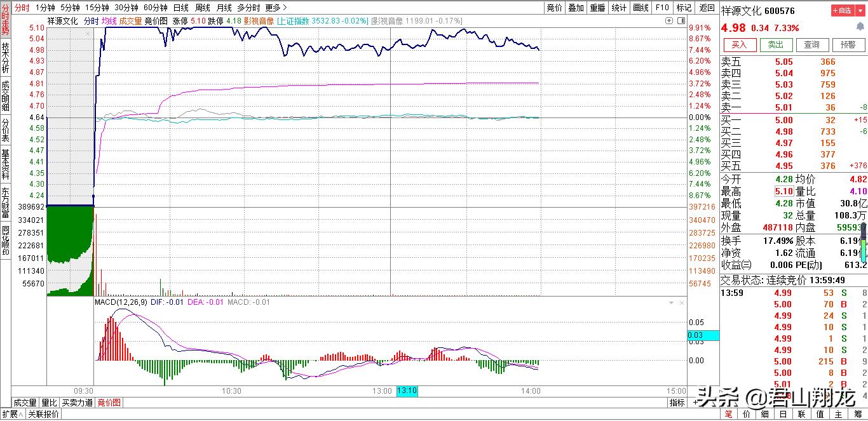Screen dimensions: 868x421
Task: Switch to the 日线 chart tab
Action: click(181, 8)
